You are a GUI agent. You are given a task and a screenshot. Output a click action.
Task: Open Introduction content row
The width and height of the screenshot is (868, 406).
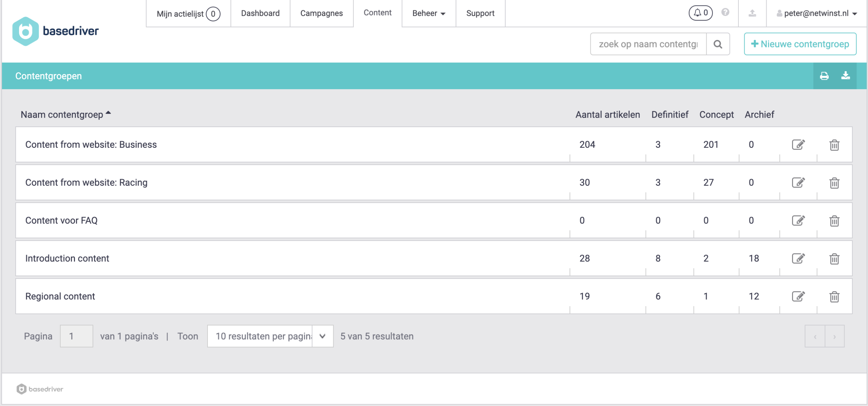[434, 259]
